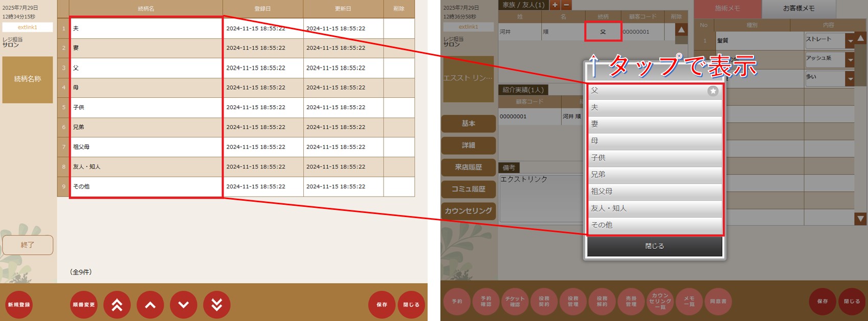
Task: Click the 備考 text area with エクストリンク
Action: tap(541, 198)
